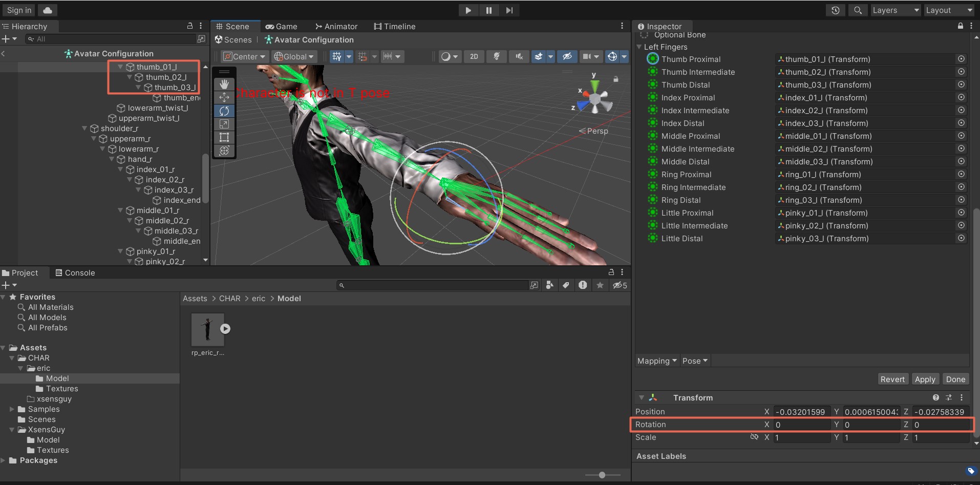980x485 pixels.
Task: Collapse the Left Fingers section in the Inspector
Action: tap(639, 47)
